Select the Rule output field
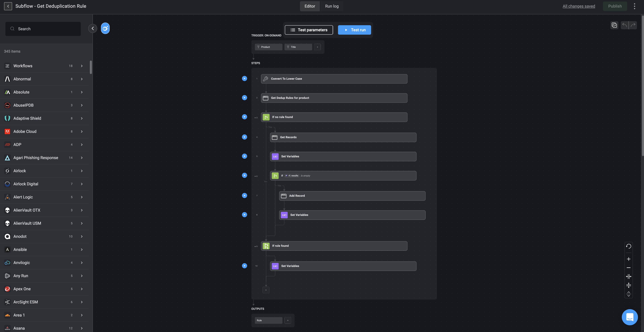This screenshot has height=332, width=644. 269,321
